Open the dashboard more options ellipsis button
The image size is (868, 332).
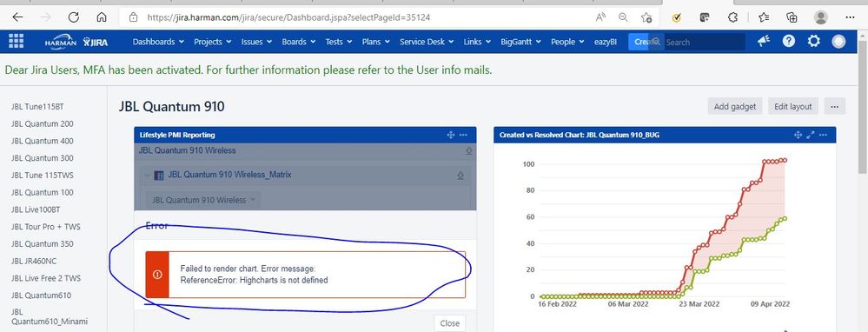pos(835,107)
